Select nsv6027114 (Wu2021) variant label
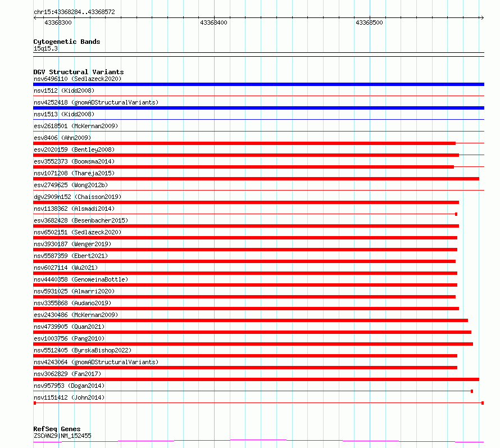 (66, 268)
